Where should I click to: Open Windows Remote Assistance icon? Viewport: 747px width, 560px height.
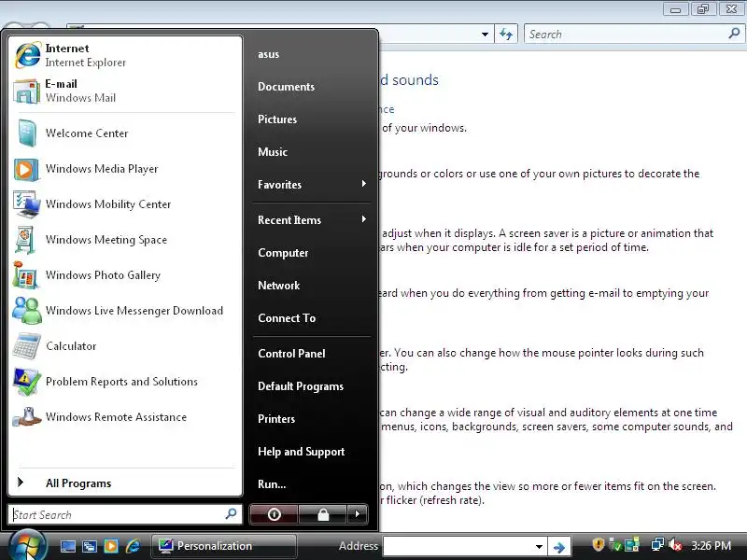click(27, 417)
